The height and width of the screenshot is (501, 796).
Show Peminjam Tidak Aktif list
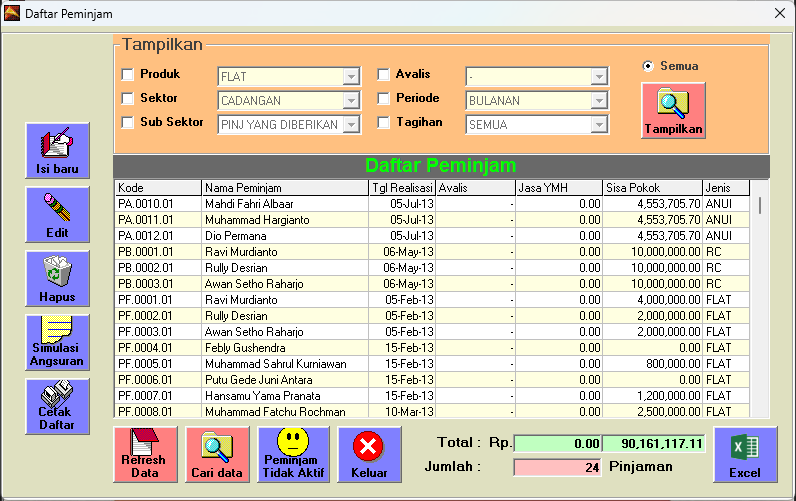pyautogui.click(x=293, y=454)
